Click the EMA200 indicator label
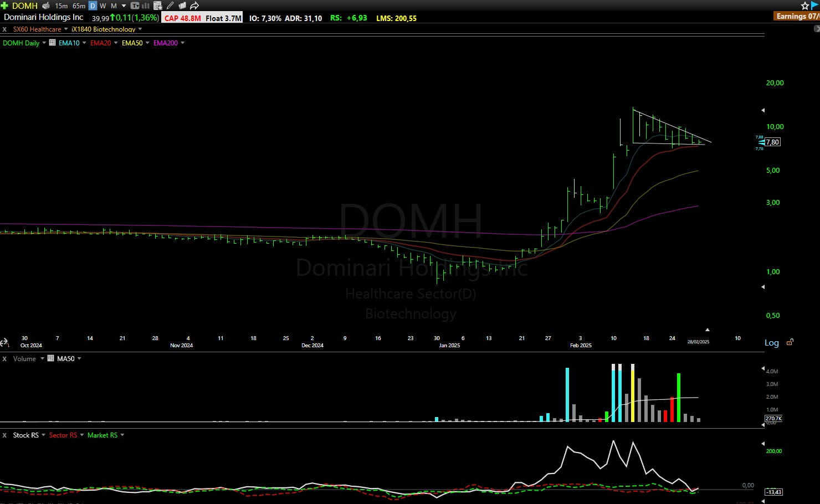The image size is (820, 504). (x=166, y=43)
